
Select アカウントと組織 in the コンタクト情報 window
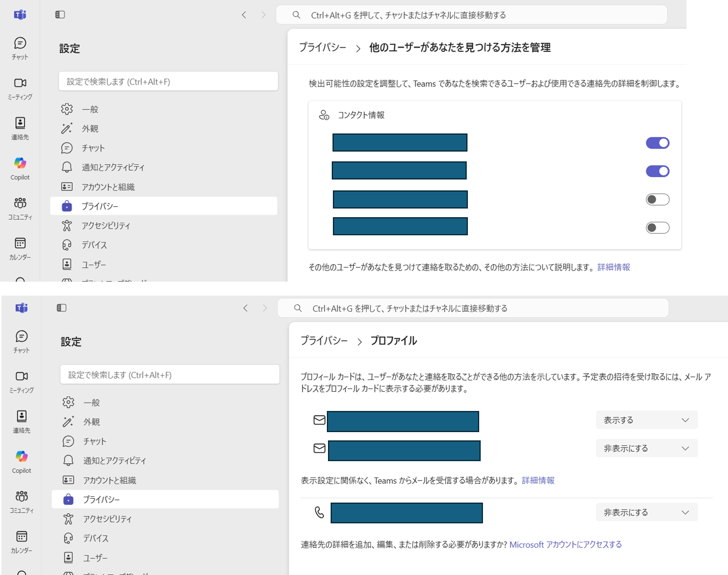(x=164, y=187)
